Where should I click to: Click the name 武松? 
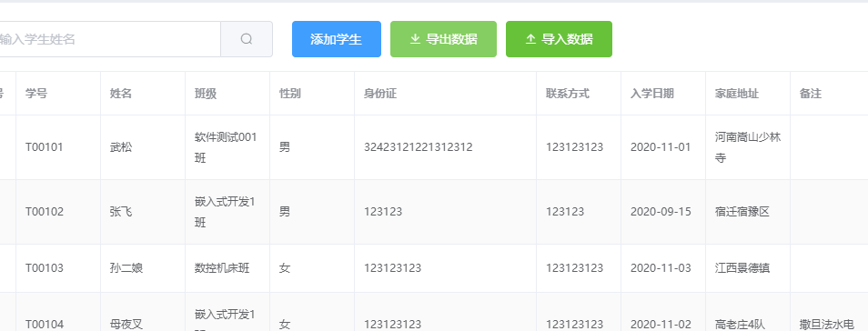pos(121,147)
